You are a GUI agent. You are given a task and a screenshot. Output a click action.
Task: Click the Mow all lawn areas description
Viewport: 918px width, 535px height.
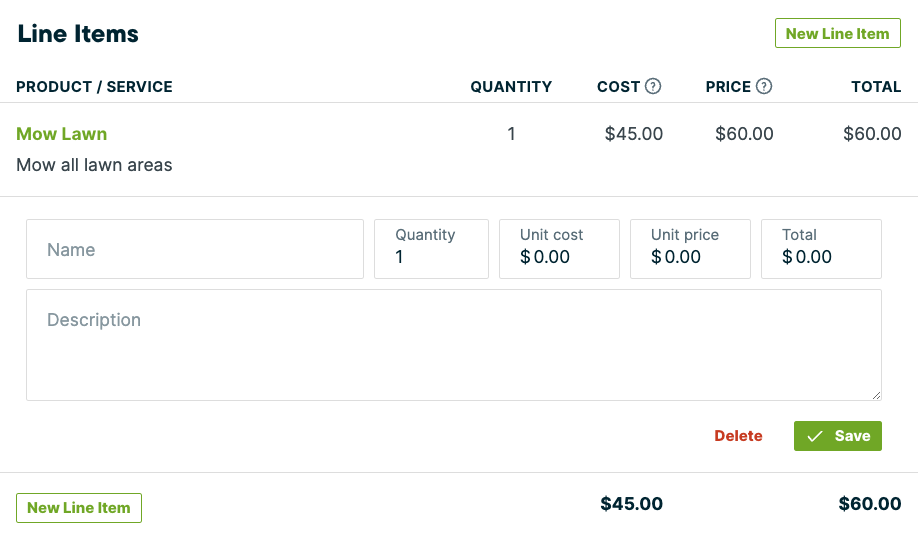(95, 165)
